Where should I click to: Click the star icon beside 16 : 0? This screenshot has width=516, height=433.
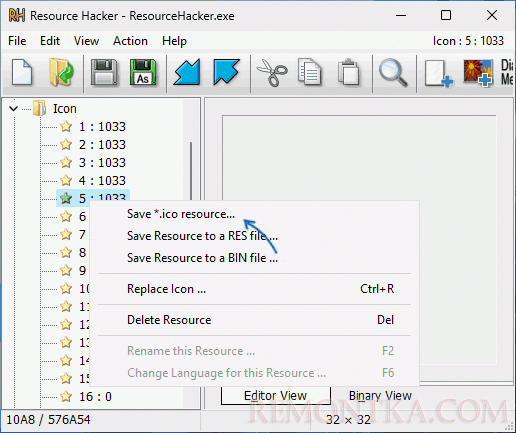(66, 397)
